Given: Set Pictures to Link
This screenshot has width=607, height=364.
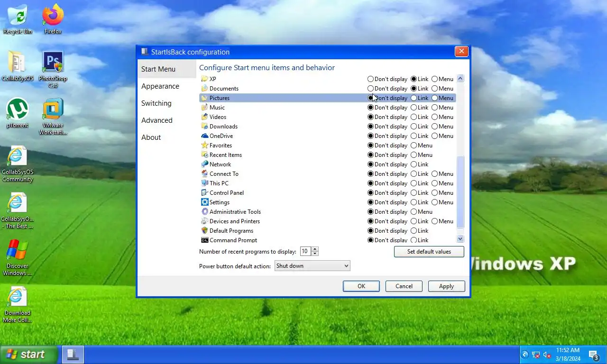Looking at the screenshot, I should 414,98.
